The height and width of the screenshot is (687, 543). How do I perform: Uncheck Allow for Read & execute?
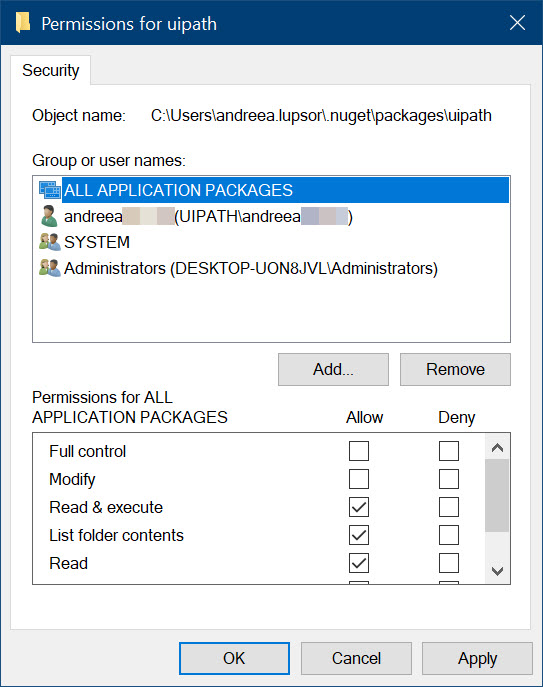point(359,507)
